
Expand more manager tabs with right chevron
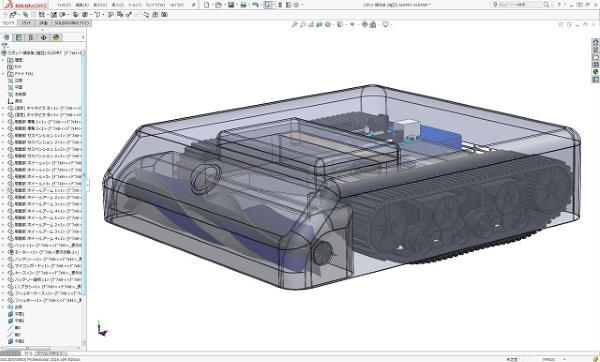point(83,37)
